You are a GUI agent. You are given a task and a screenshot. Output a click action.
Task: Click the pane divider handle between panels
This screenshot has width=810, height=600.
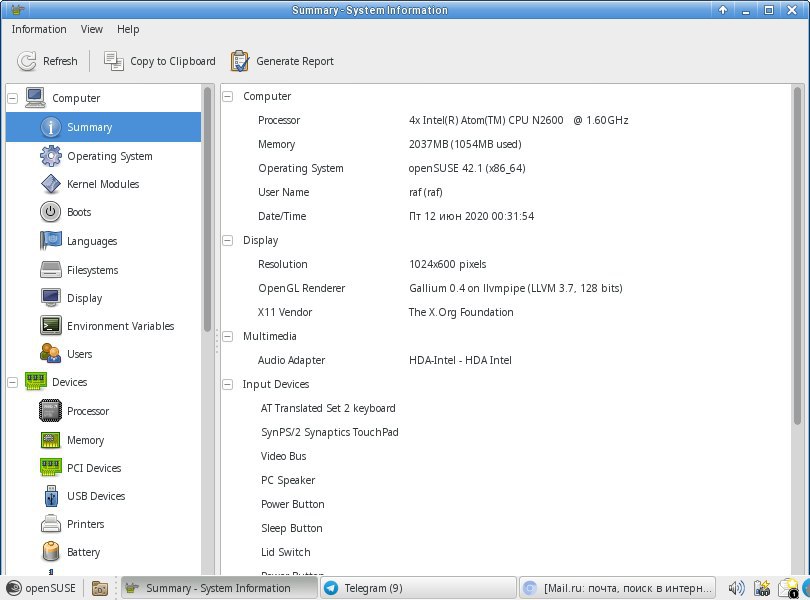tap(217, 342)
